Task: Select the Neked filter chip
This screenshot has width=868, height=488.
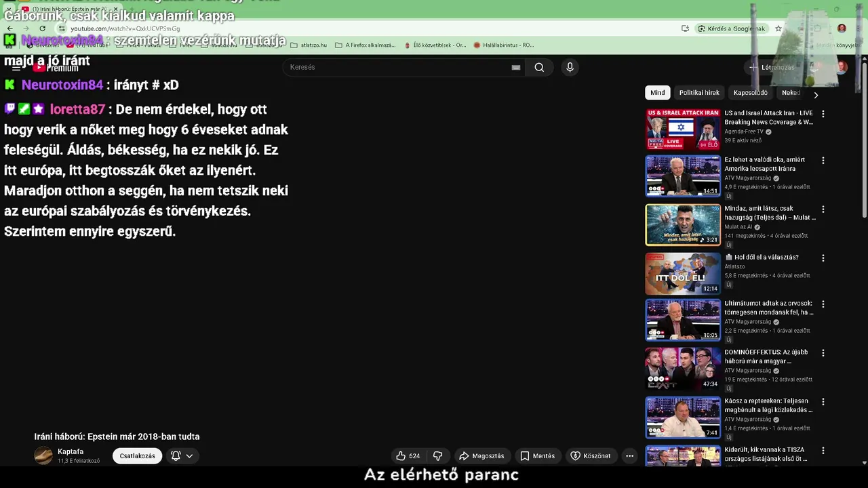Action: [x=791, y=93]
